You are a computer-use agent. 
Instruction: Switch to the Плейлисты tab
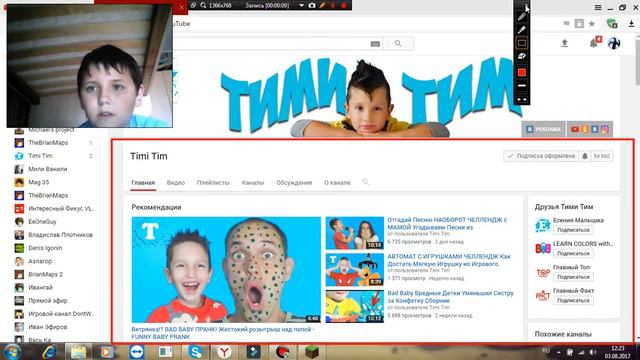(213, 182)
